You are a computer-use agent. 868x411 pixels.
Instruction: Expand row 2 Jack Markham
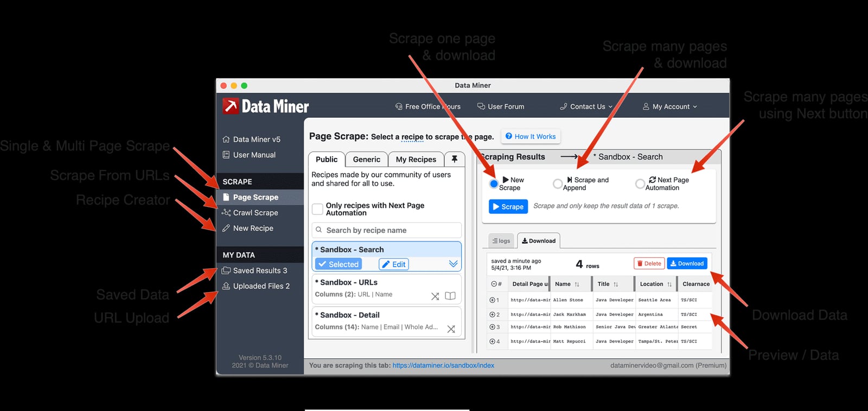(493, 314)
